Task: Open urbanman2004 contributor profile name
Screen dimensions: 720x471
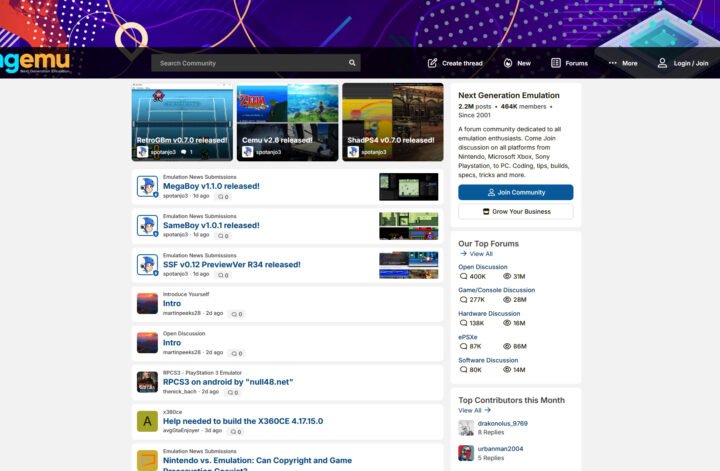Action: [x=501, y=449]
